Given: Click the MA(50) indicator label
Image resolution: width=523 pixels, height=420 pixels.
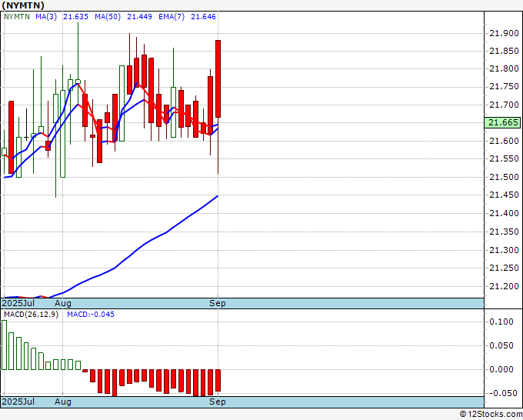Looking at the screenshot, I should (x=108, y=17).
